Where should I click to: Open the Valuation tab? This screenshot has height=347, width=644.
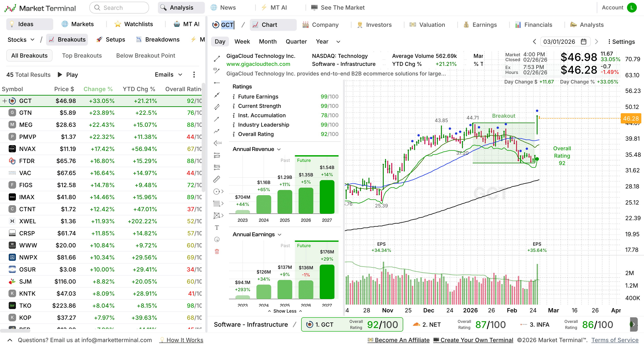[427, 25]
